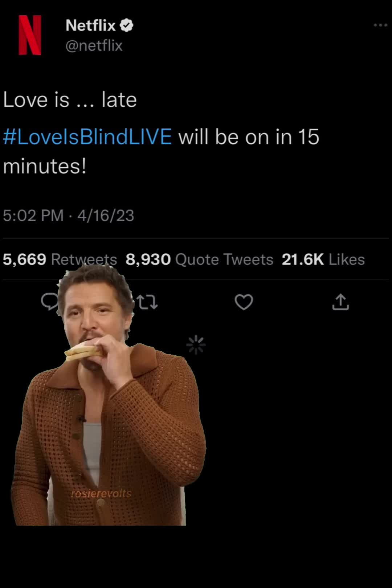Tap the reply speech bubble icon
Screen dimensions: 392x588
click(49, 301)
